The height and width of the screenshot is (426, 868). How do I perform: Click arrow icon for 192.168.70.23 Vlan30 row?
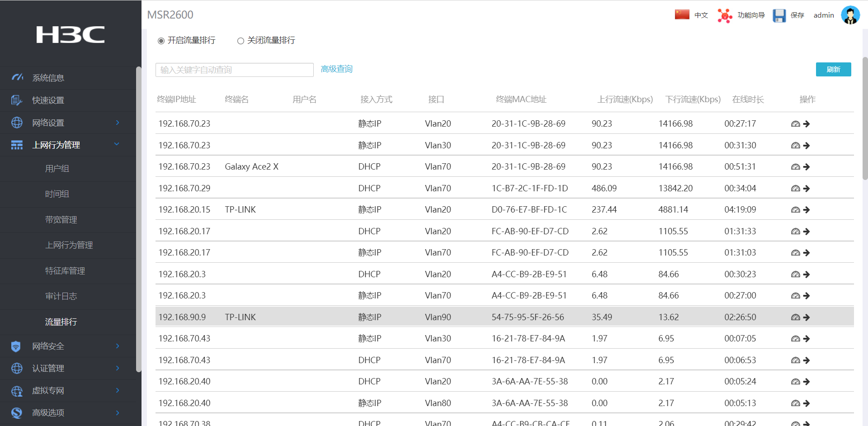807,146
